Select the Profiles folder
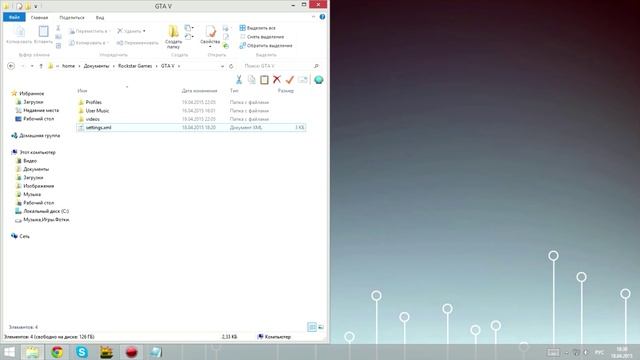Screen dimensions: 640x360 pyautogui.click(x=93, y=102)
